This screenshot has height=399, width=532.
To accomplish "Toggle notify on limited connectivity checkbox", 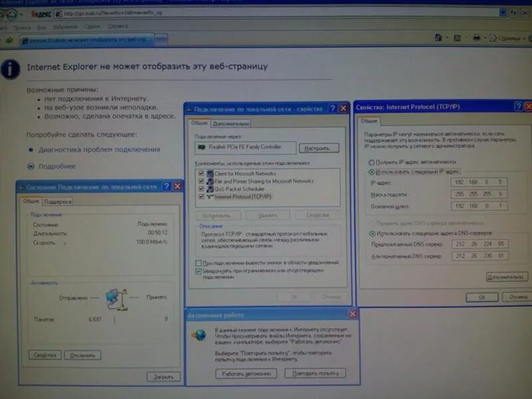I will pyautogui.click(x=198, y=271).
